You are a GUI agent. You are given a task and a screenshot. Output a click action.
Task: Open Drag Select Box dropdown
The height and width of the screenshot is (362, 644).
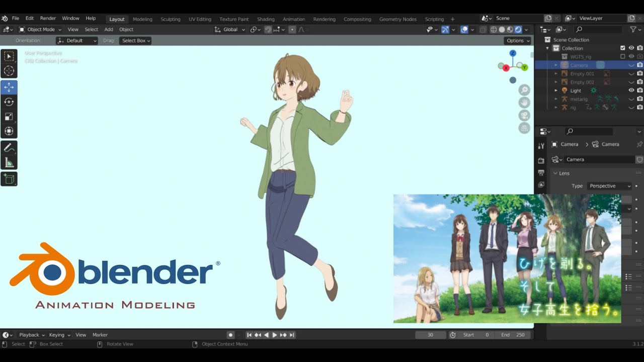(x=135, y=41)
